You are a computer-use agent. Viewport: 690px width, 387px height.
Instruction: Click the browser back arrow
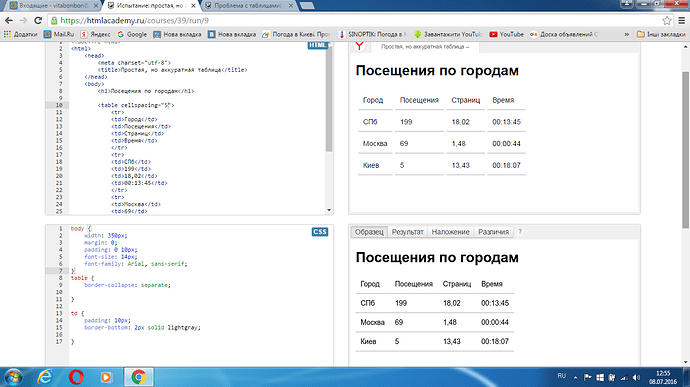point(9,20)
